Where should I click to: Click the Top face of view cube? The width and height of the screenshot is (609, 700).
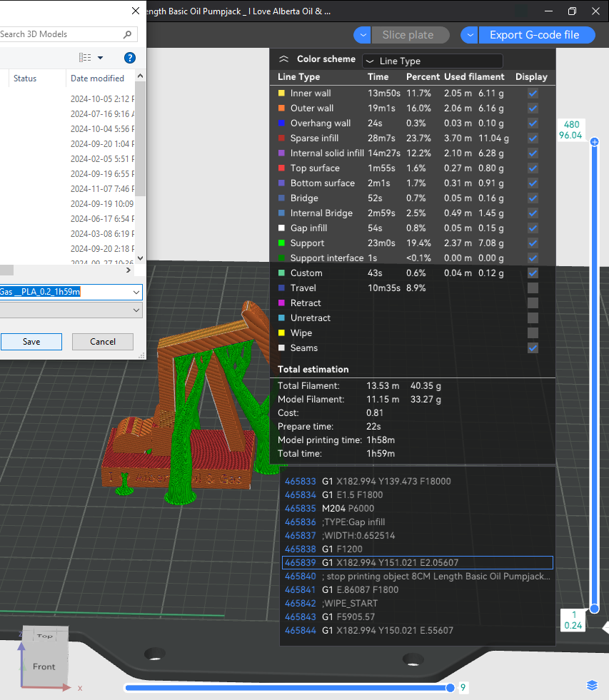[x=45, y=635]
